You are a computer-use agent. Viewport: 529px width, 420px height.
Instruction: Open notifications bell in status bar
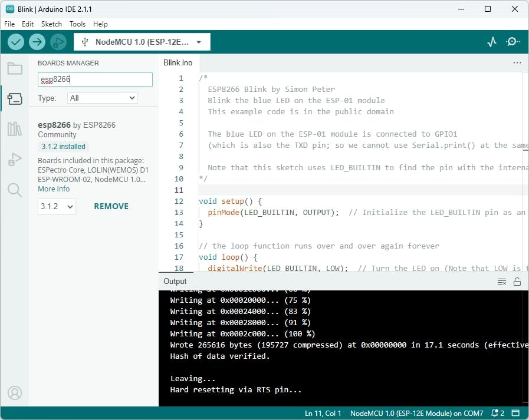(x=498, y=414)
